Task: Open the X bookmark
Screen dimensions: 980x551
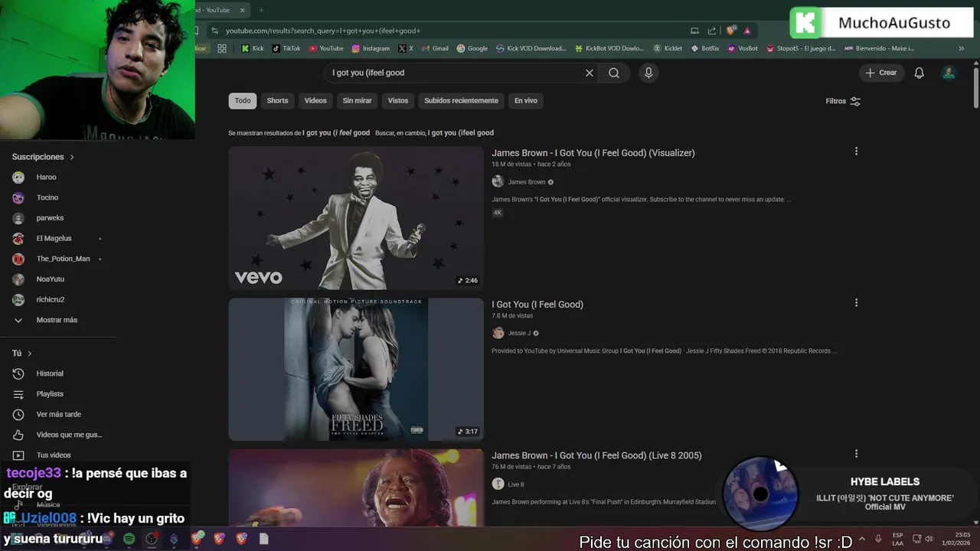Action: pos(406,48)
